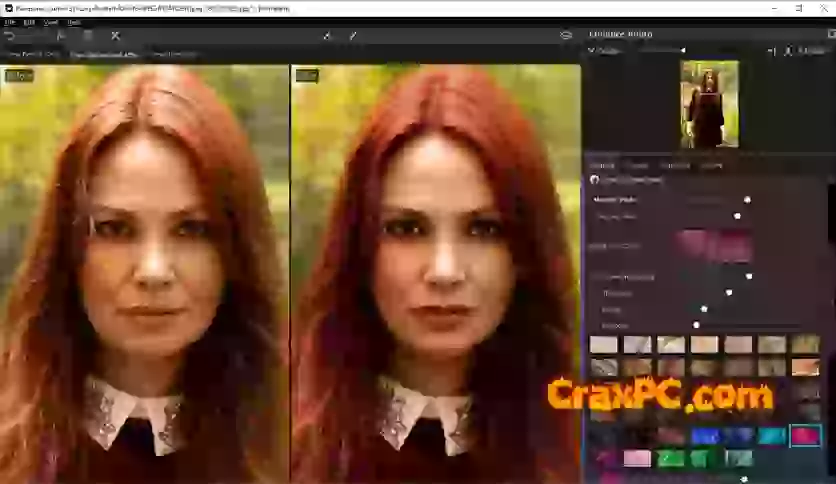Collapse the panel section using the top-left chevron
The width and height of the screenshot is (836, 484).
tap(591, 50)
